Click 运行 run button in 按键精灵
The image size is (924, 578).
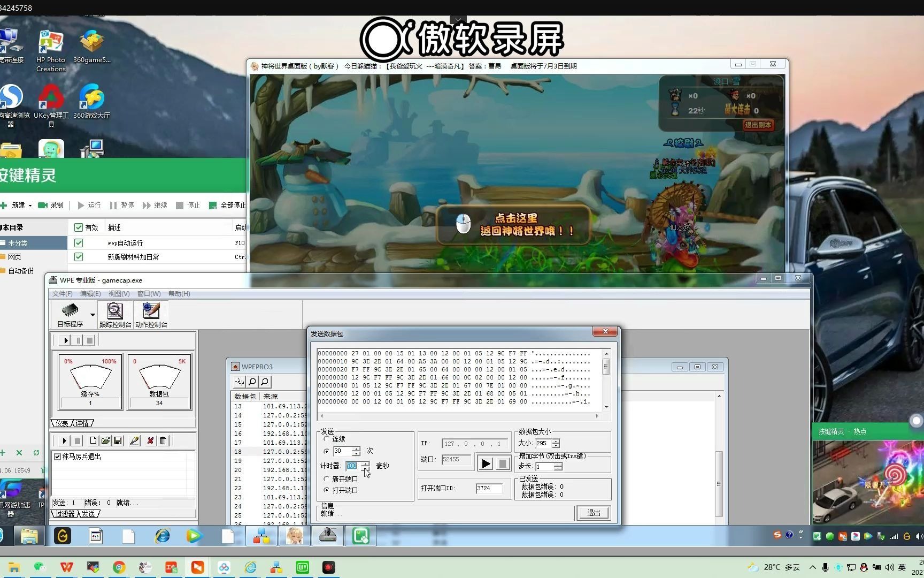coord(89,206)
